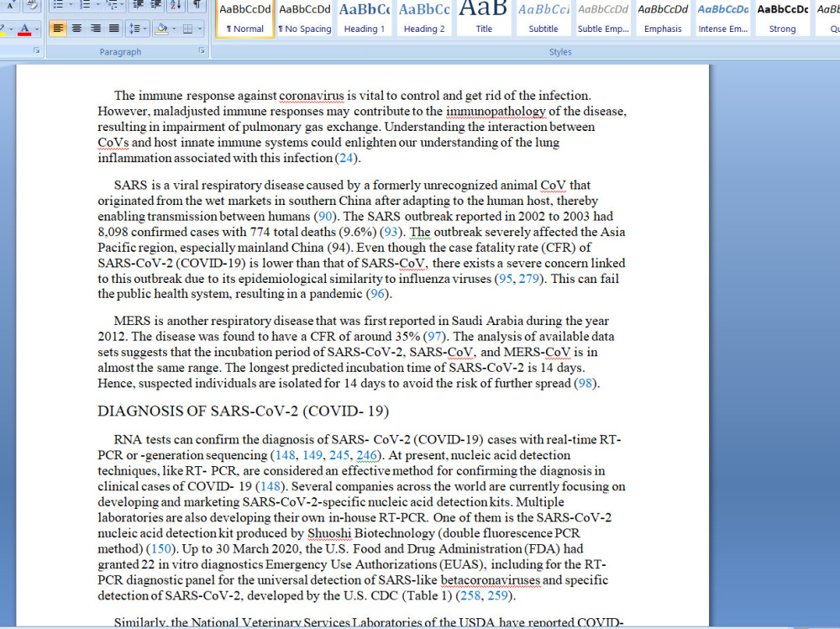The width and height of the screenshot is (840, 629).
Task: Click the word "immunopathology" in first paragraph
Action: pos(496,112)
